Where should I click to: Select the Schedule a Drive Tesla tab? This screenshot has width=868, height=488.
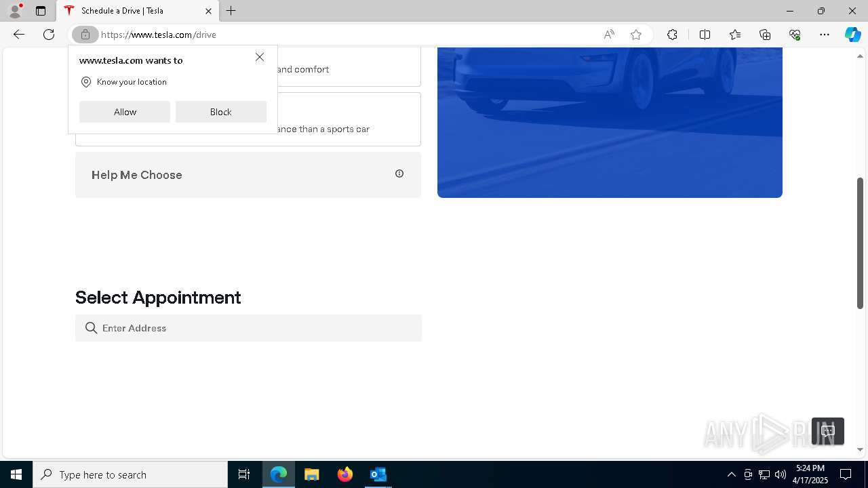pyautogui.click(x=139, y=11)
